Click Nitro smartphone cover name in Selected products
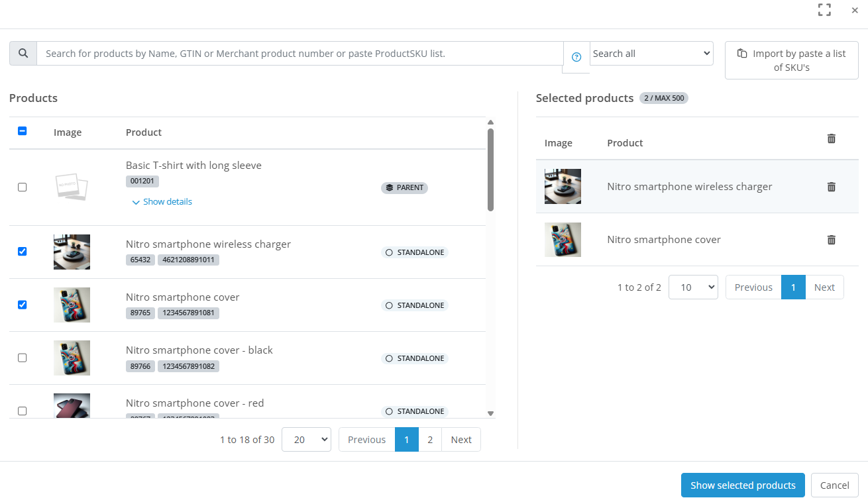Viewport: 868px width, 504px height. tap(664, 240)
